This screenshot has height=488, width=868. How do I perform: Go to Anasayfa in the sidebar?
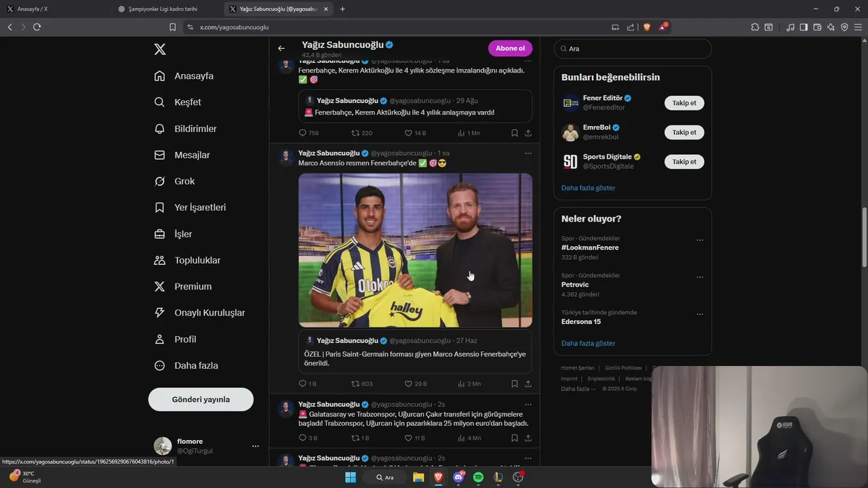click(184, 76)
